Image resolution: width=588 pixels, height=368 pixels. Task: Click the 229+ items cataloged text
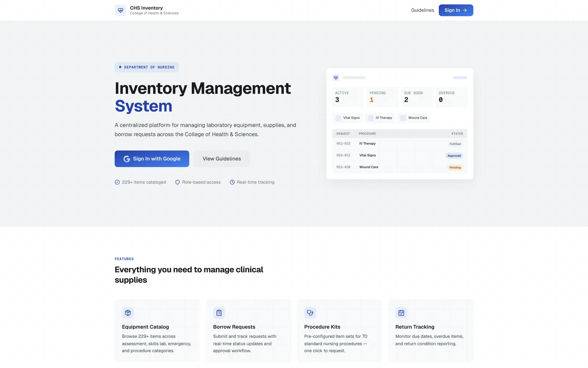(x=144, y=182)
